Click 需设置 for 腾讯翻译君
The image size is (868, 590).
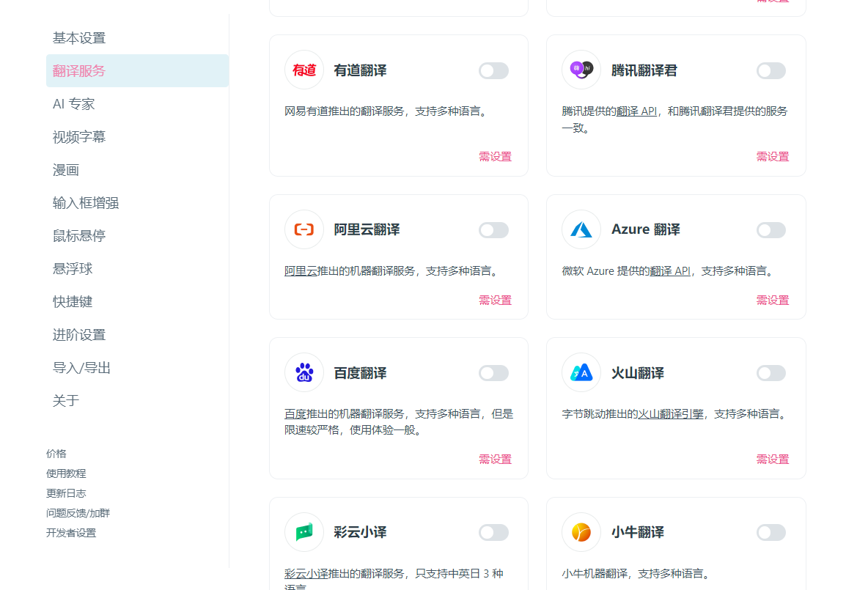pyautogui.click(x=773, y=157)
